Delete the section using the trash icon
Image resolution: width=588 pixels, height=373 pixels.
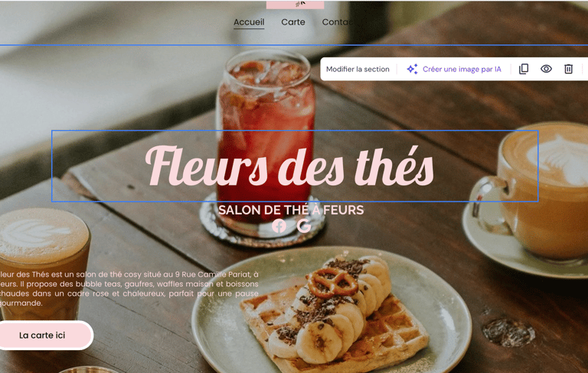pos(569,69)
